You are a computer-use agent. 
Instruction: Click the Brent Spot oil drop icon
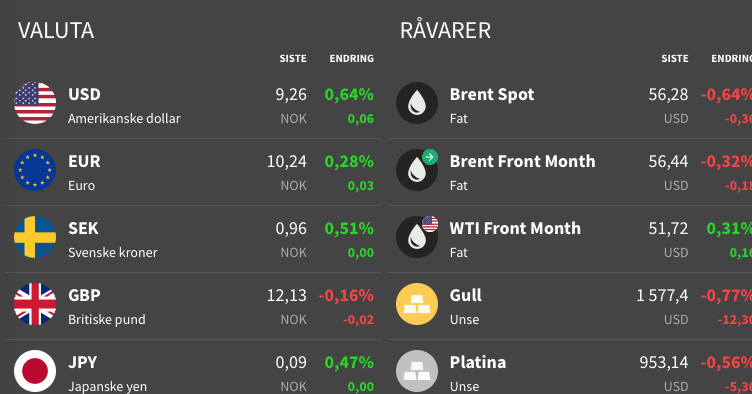417,103
